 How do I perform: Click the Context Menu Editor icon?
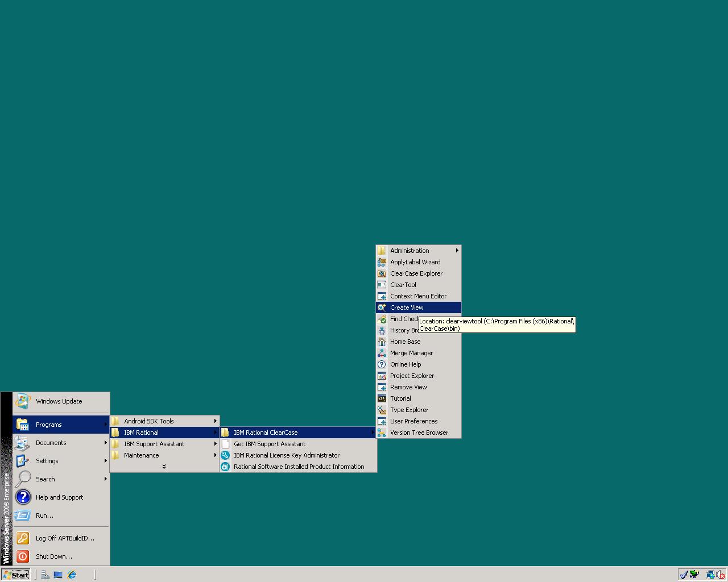pos(382,296)
